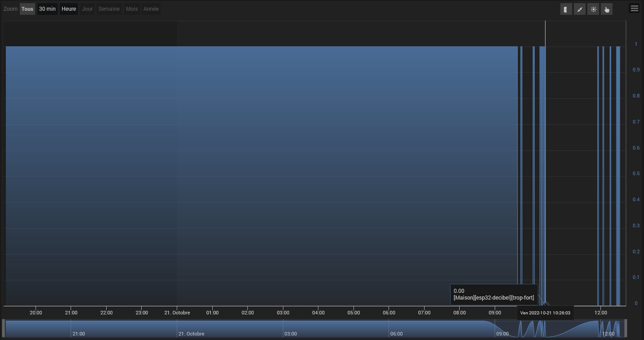Image resolution: width=644 pixels, height=340 pixels.
Task: Click the disabled Jour zoom button
Action: (x=87, y=9)
